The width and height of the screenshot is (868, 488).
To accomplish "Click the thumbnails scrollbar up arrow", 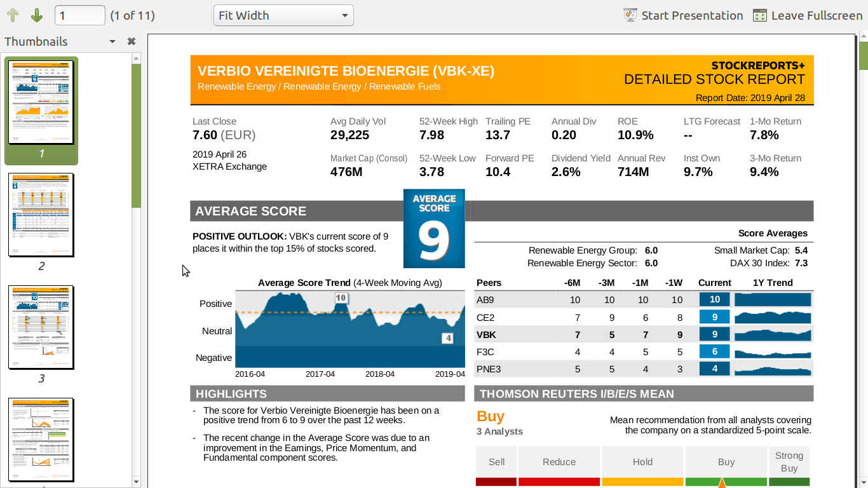I will coord(136,58).
